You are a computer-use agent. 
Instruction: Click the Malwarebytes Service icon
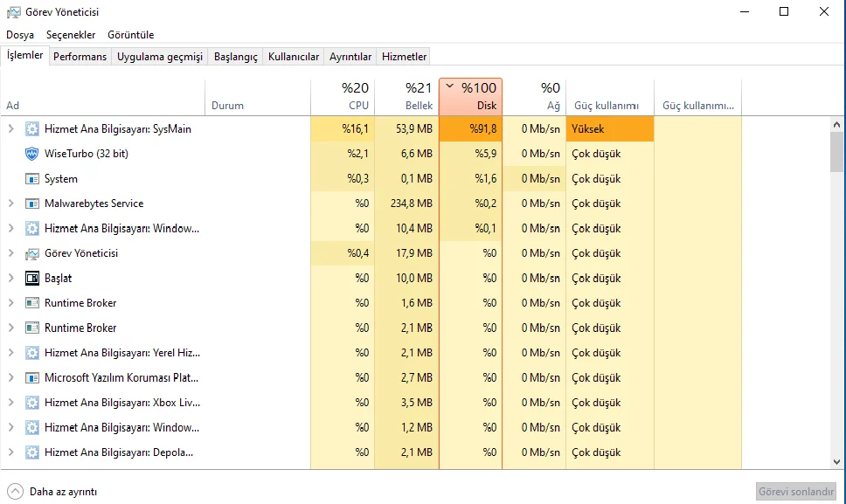click(32, 204)
